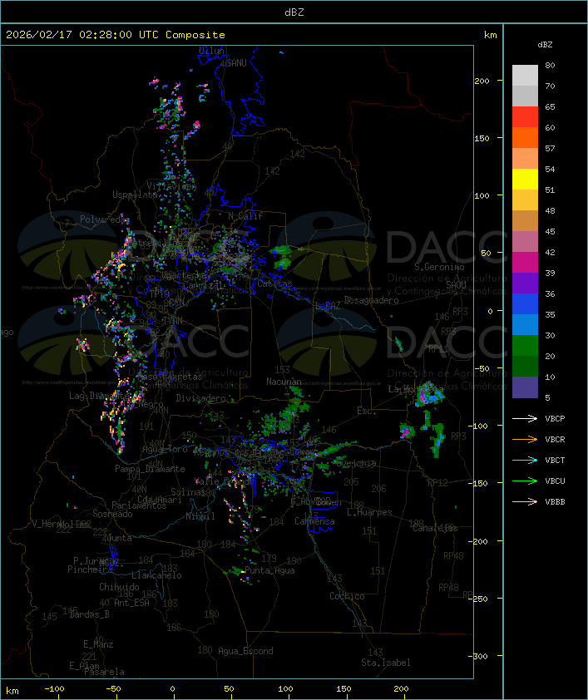588x700 pixels.
Task: Click the cyan VBCT arrow icon
Action: (x=525, y=460)
